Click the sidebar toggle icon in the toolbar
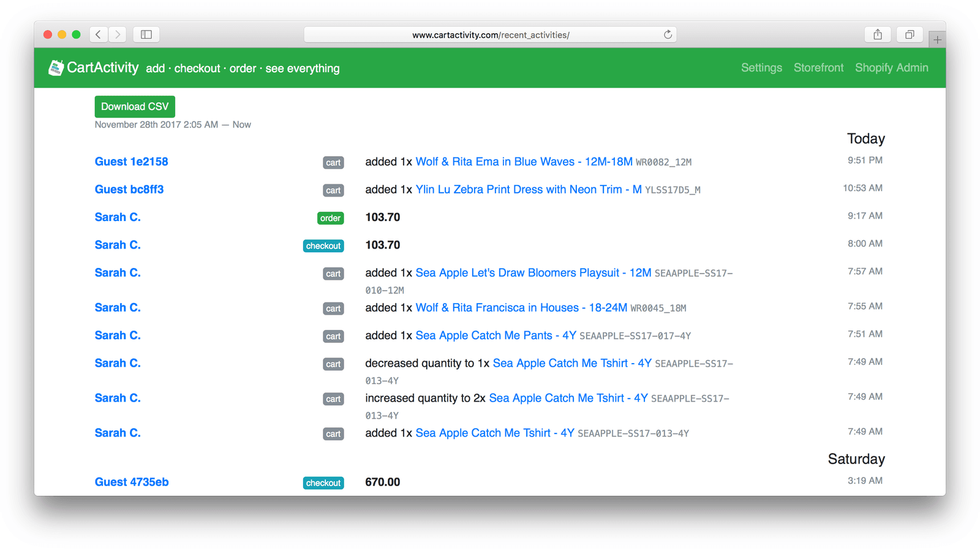980x551 pixels. (146, 35)
